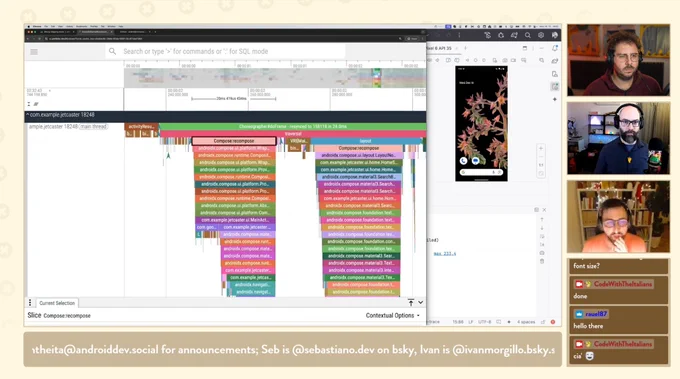
Task: Open the Device Manager side tool icon
Action: [x=555, y=74]
